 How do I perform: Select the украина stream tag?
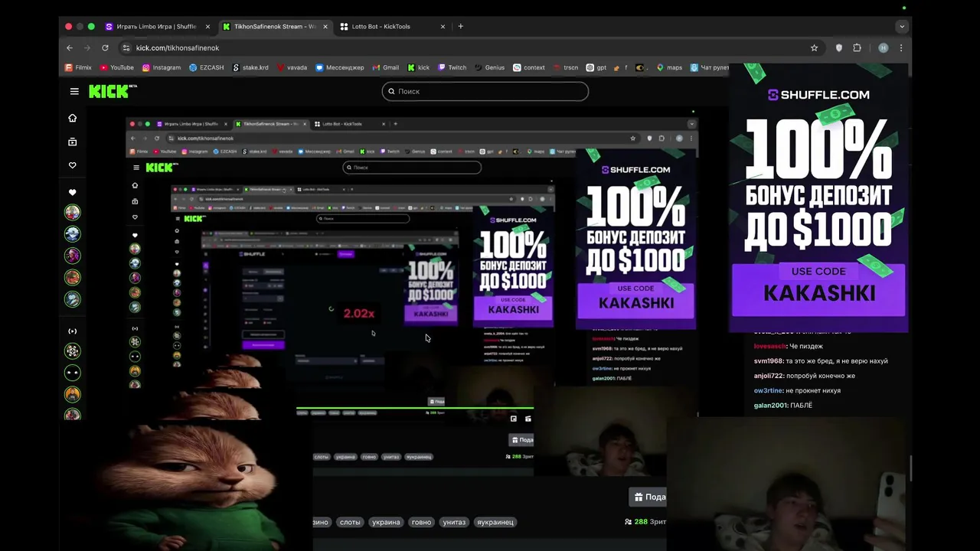pos(386,522)
